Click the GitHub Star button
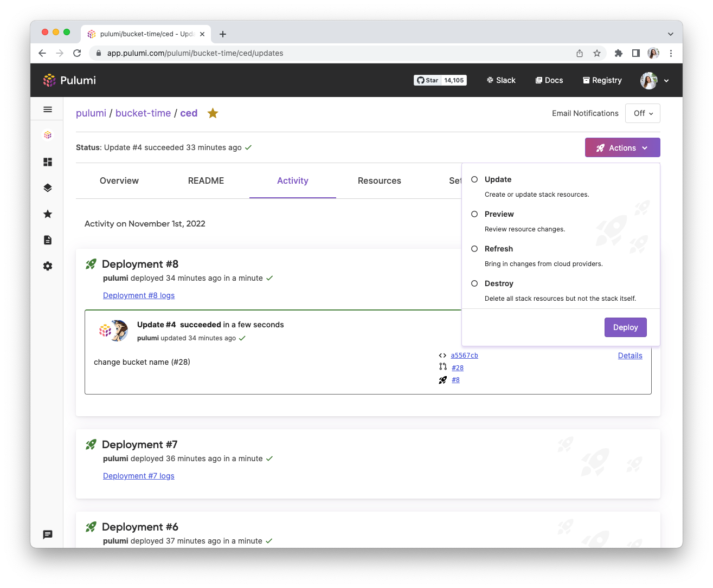The height and width of the screenshot is (588, 713). pyautogui.click(x=428, y=80)
